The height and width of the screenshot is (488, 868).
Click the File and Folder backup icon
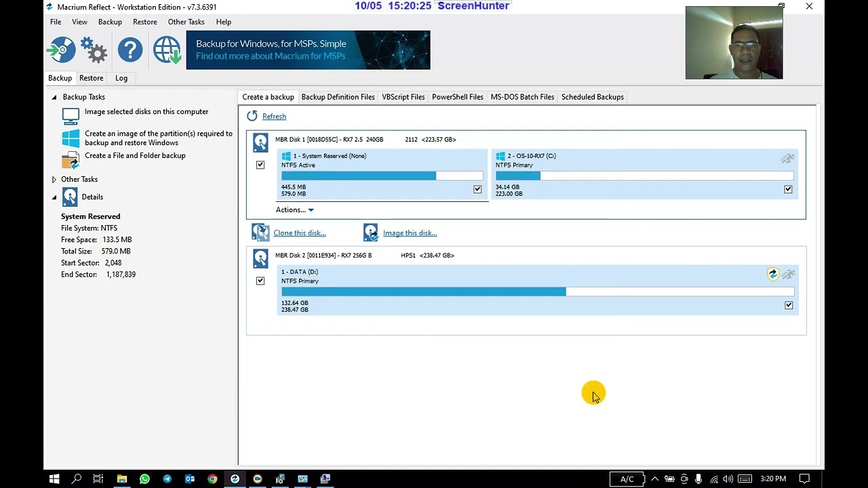(x=71, y=160)
